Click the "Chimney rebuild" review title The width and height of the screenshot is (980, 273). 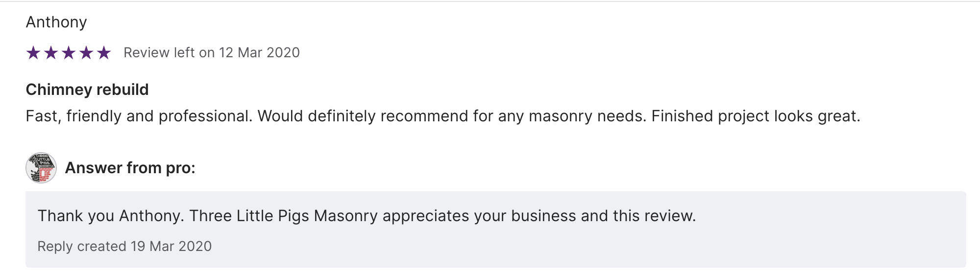(87, 90)
